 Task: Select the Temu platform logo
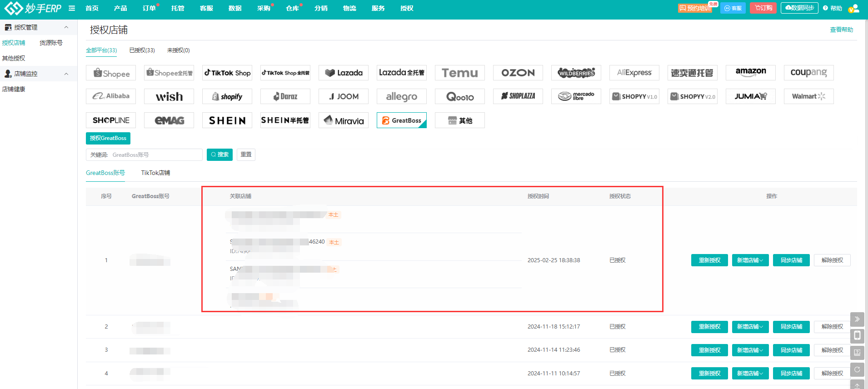tap(460, 73)
